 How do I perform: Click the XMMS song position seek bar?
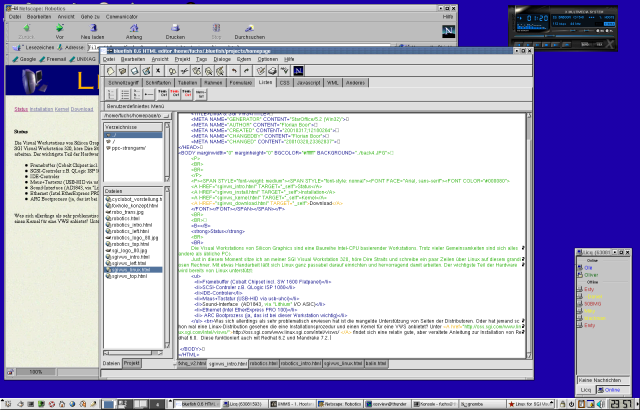click(562, 37)
